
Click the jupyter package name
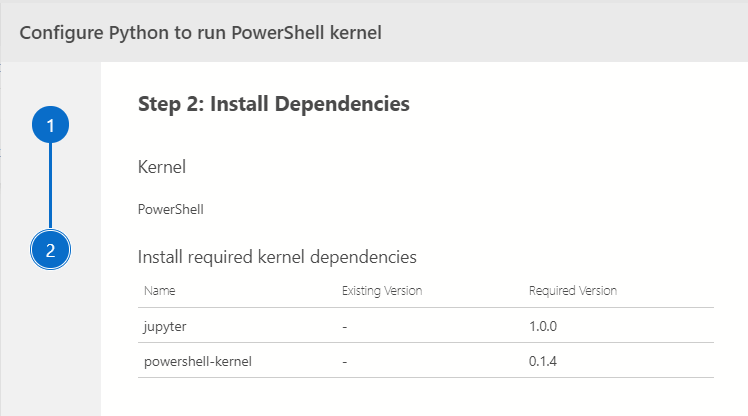coord(165,327)
